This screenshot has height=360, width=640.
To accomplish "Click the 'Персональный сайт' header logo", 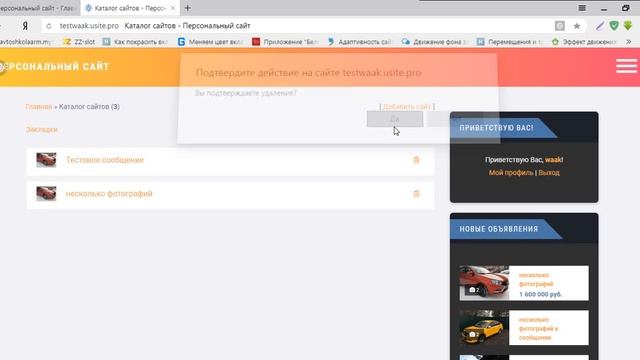I will 55,67.
